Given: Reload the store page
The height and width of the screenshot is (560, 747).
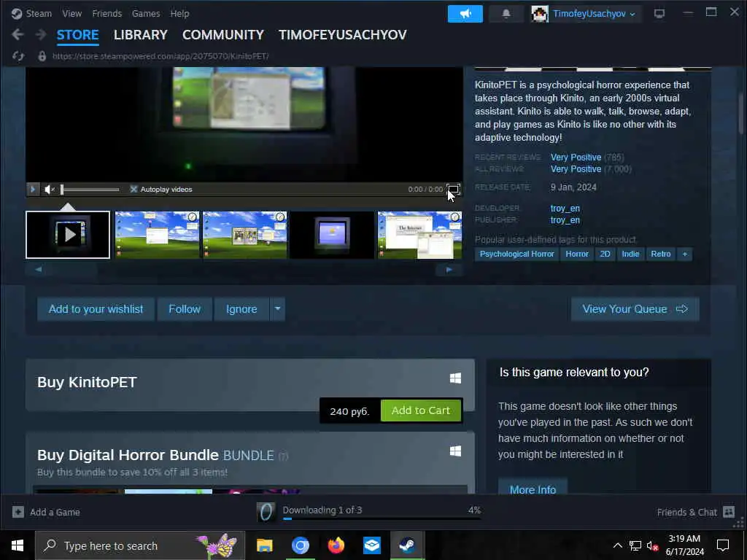Looking at the screenshot, I should pos(18,56).
